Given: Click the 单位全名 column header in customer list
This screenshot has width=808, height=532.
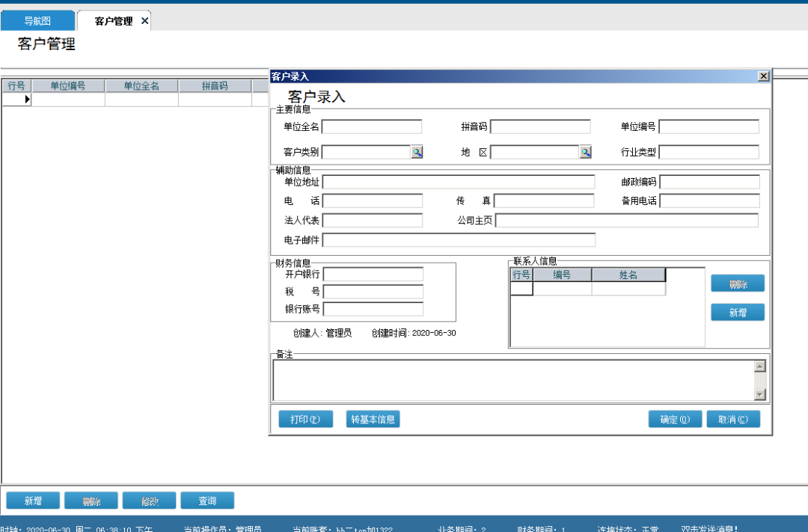Looking at the screenshot, I should [141, 86].
